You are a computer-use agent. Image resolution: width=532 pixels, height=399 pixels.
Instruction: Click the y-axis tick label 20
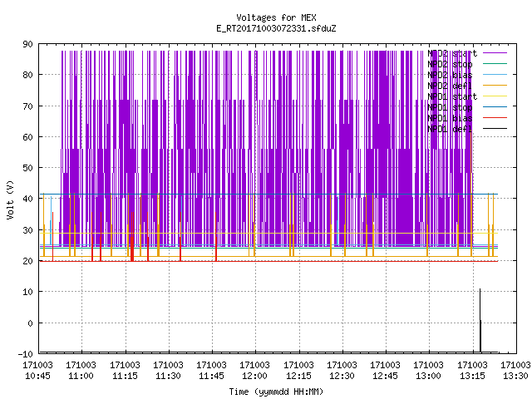tap(27, 261)
